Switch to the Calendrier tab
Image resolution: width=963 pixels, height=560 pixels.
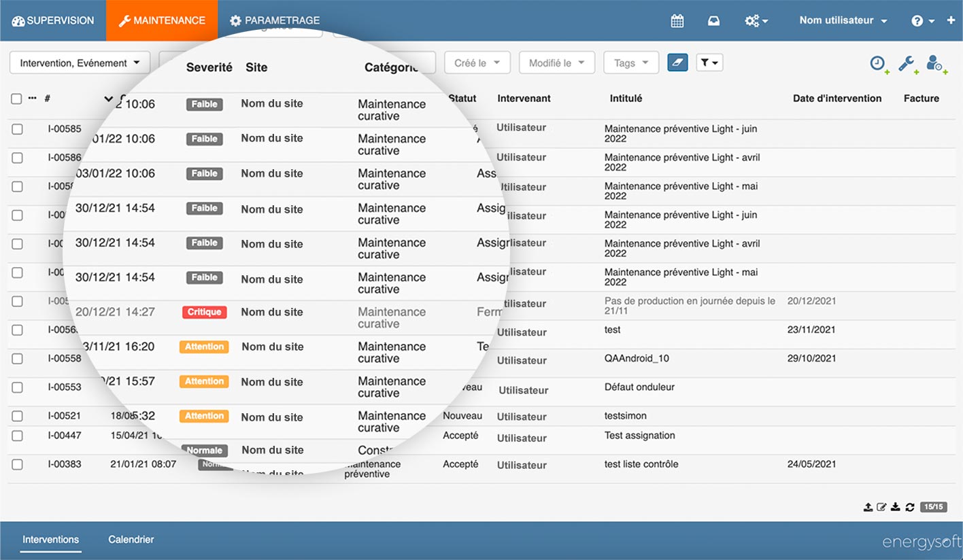click(x=131, y=540)
